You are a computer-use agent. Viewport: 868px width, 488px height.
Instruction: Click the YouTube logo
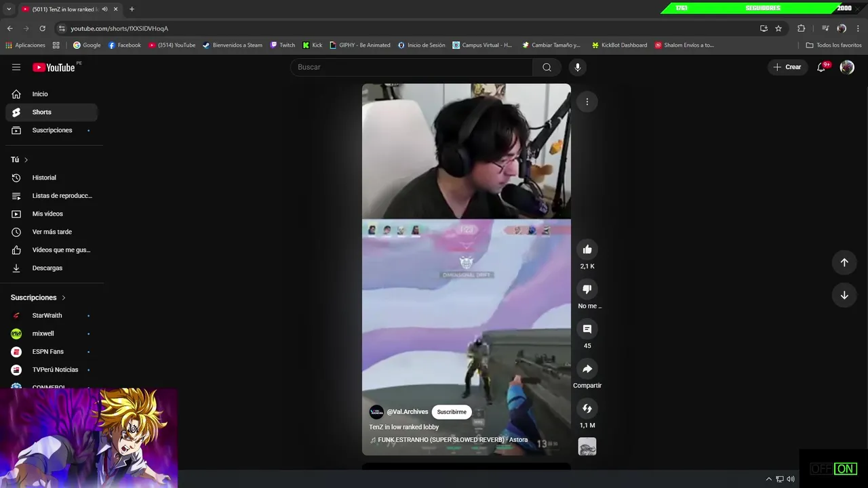[54, 67]
